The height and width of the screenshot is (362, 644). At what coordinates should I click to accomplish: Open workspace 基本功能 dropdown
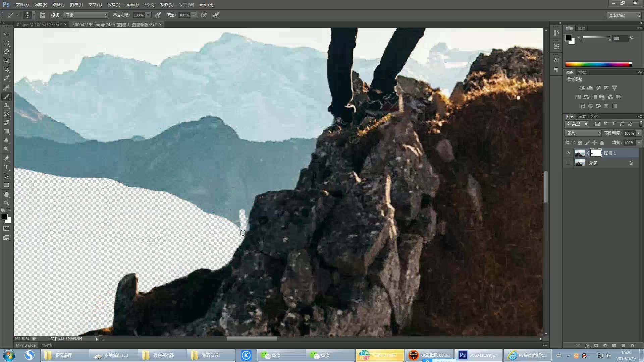pyautogui.click(x=624, y=15)
